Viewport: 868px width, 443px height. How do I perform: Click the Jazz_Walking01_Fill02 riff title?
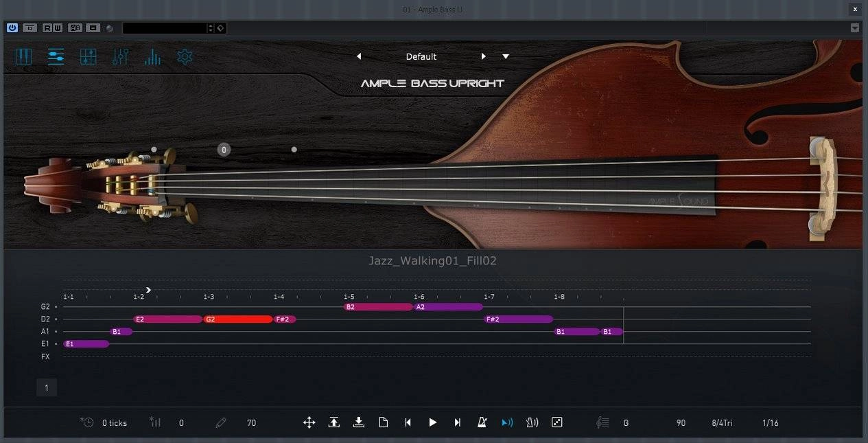click(432, 261)
